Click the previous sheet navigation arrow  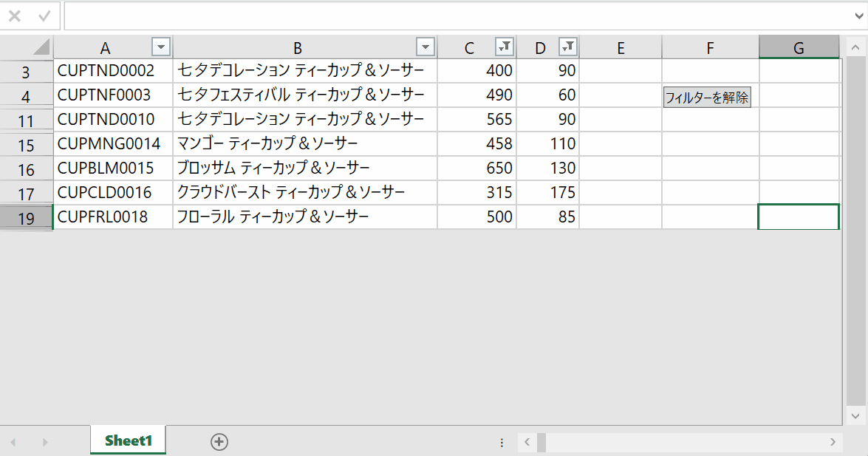[13, 442]
